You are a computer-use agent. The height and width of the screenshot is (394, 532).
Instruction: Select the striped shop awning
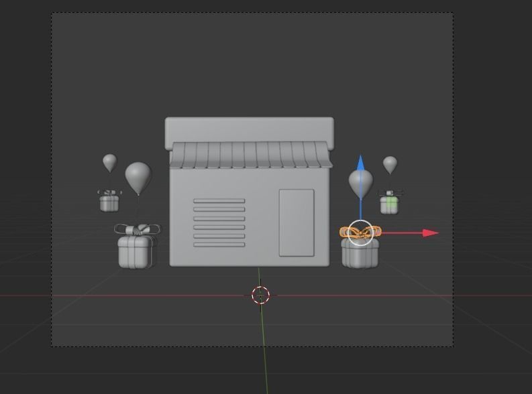click(251, 155)
